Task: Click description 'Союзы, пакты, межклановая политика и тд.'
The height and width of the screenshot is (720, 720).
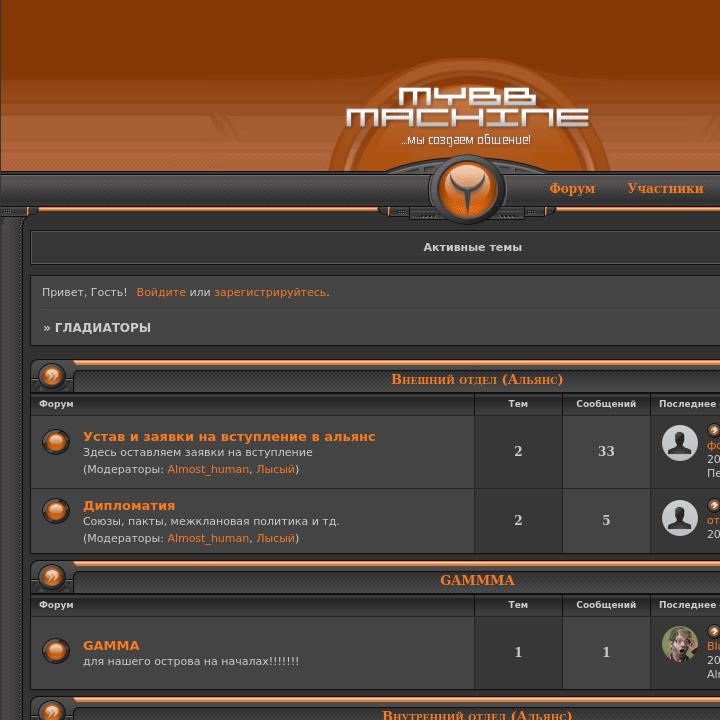Action: coord(211,521)
